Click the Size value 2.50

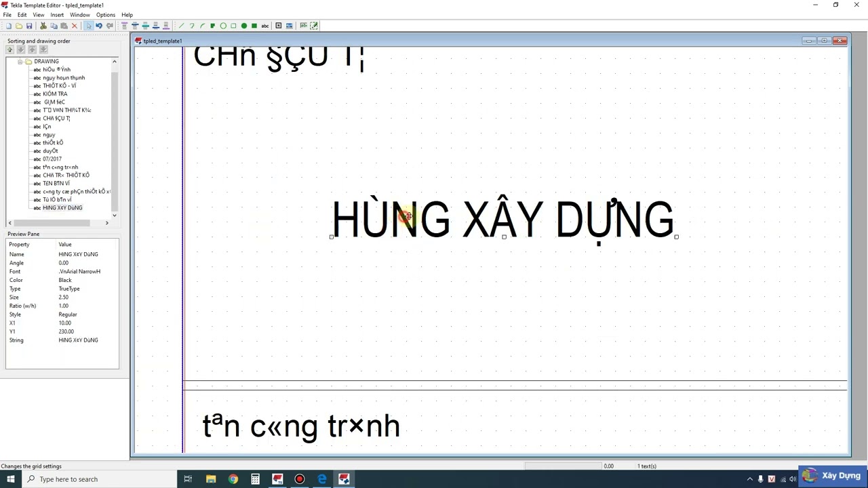point(63,298)
